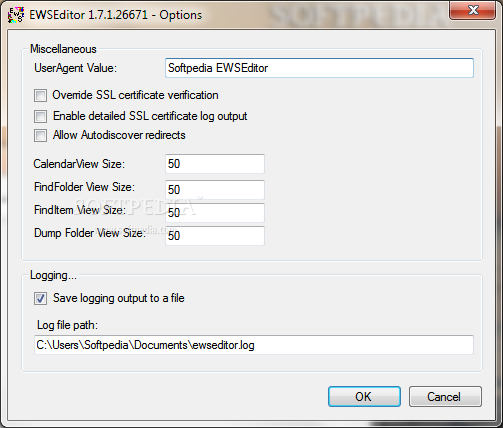Image resolution: width=503 pixels, height=428 pixels.
Task: Click the EWSEditor app icon in title bar
Action: coord(16,15)
